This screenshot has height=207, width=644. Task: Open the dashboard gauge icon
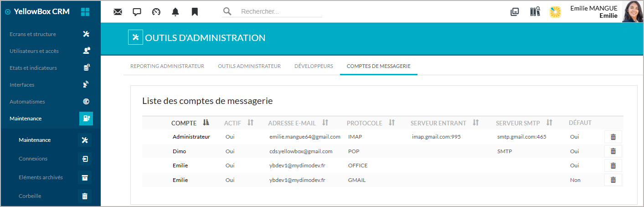pyautogui.click(x=156, y=12)
